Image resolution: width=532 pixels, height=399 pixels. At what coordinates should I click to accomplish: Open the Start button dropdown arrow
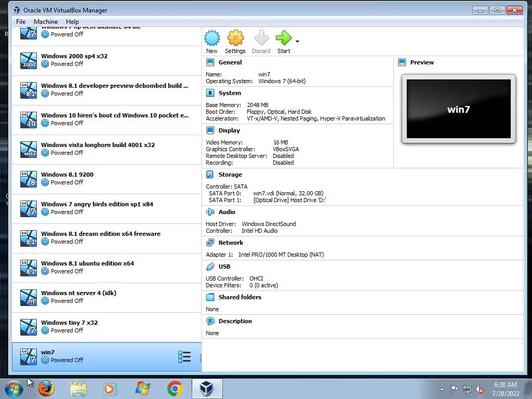click(298, 42)
